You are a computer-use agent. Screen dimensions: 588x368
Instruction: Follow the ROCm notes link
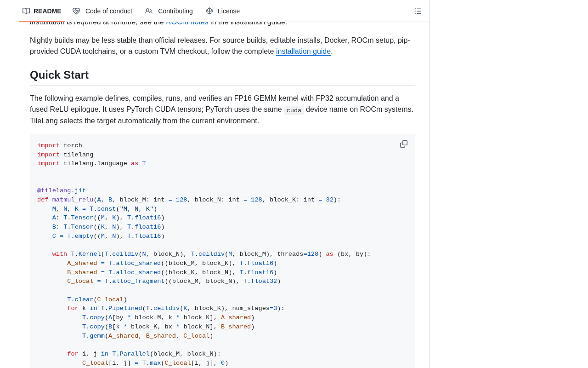tap(187, 22)
